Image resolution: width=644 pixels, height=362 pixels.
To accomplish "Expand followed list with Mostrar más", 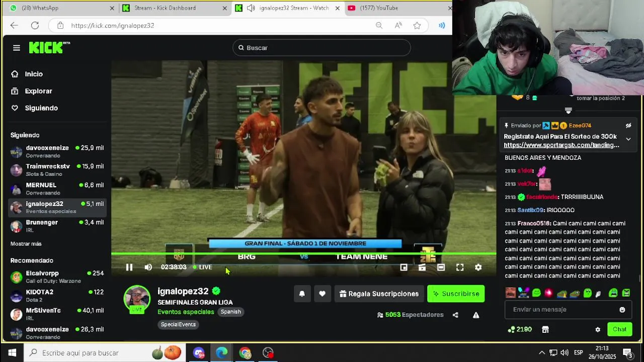I will 26,244.
